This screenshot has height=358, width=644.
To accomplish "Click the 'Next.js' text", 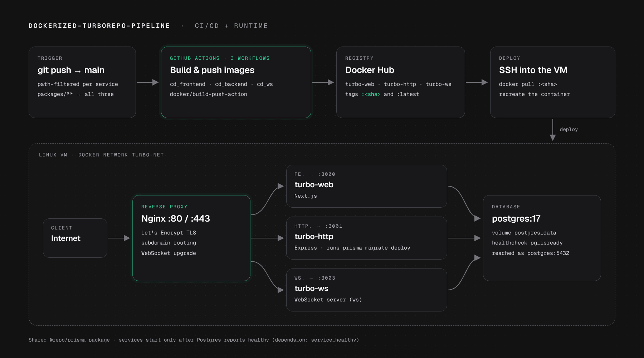I will (x=306, y=196).
